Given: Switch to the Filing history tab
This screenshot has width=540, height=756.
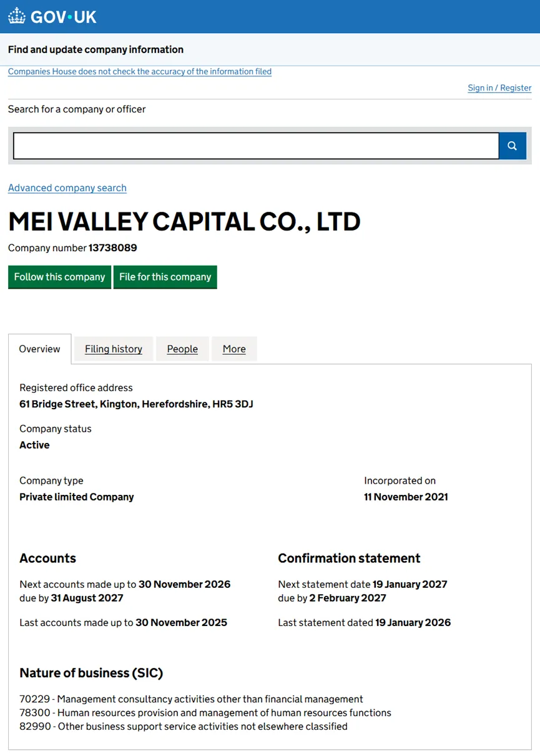Looking at the screenshot, I should click(x=114, y=349).
